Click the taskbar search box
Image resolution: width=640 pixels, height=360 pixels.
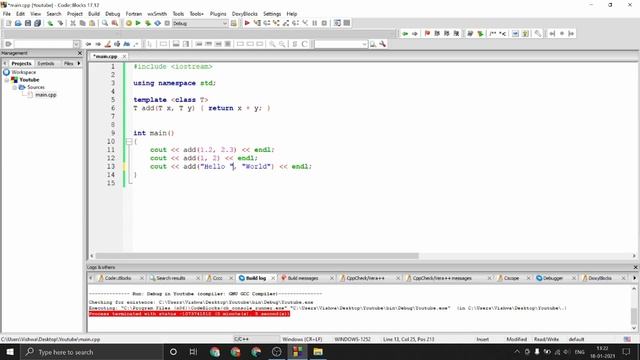click(x=91, y=352)
